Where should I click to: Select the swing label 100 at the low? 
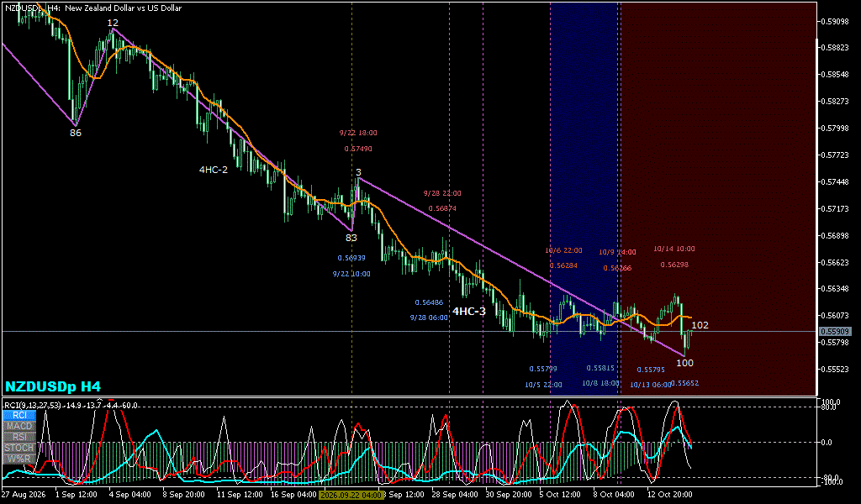(x=684, y=363)
